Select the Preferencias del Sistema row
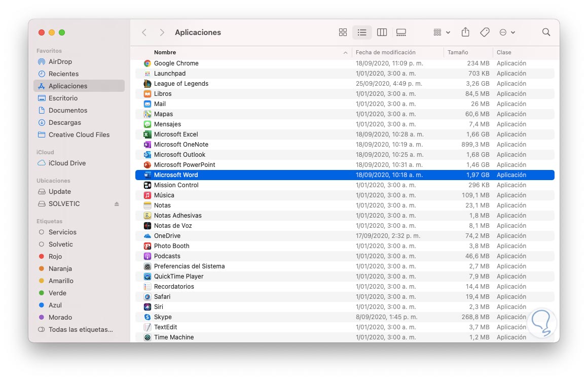 point(345,266)
